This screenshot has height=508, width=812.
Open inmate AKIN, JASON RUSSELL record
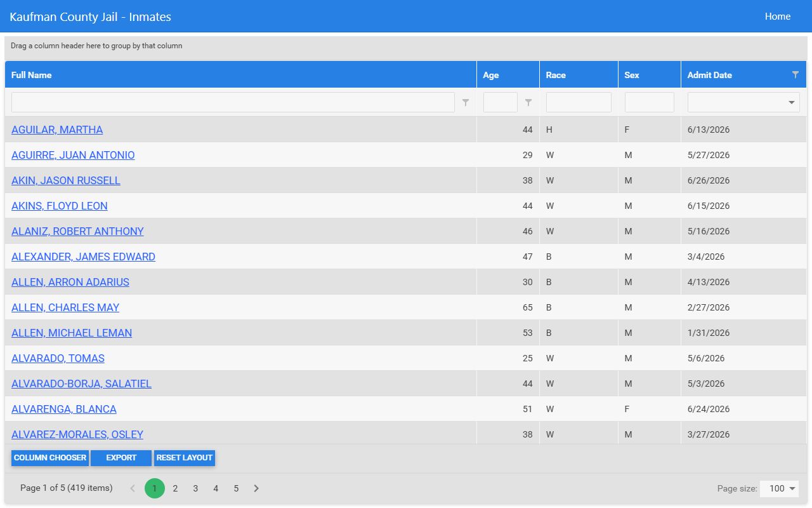tap(66, 180)
